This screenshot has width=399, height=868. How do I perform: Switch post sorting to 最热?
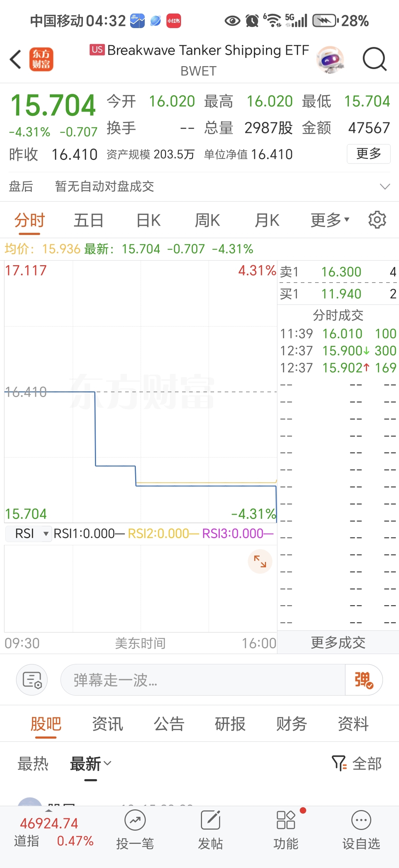point(33,763)
